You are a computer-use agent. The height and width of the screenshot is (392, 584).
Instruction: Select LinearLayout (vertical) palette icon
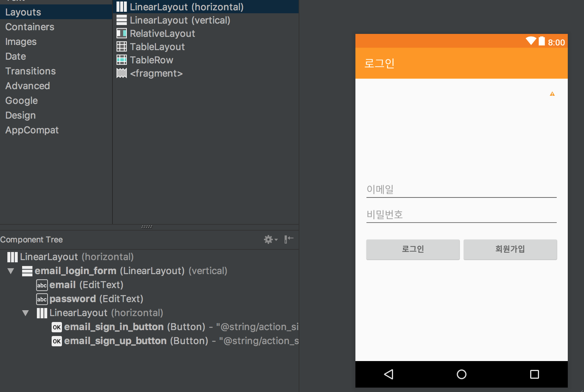pyautogui.click(x=122, y=20)
